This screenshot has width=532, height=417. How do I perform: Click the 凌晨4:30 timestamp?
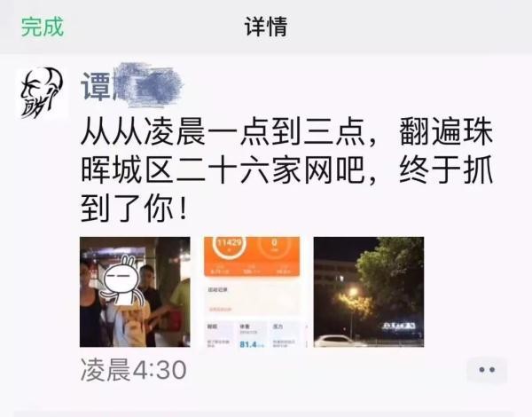coord(134,370)
